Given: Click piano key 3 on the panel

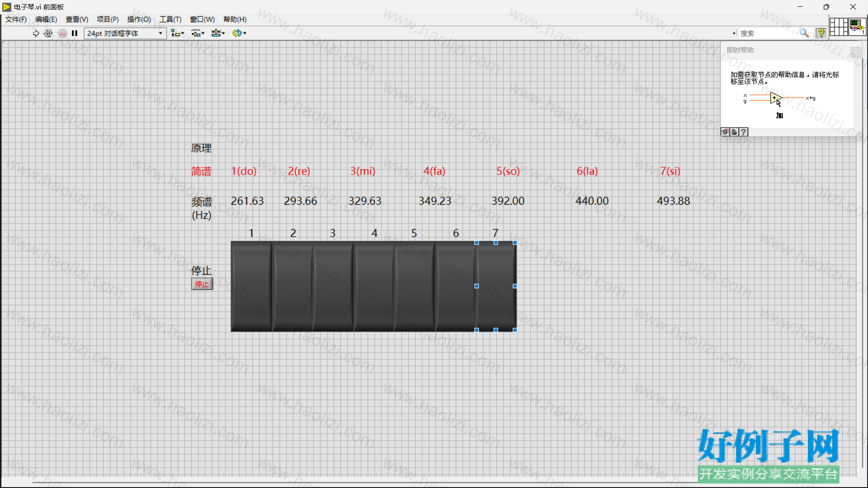Looking at the screenshot, I should click(333, 286).
